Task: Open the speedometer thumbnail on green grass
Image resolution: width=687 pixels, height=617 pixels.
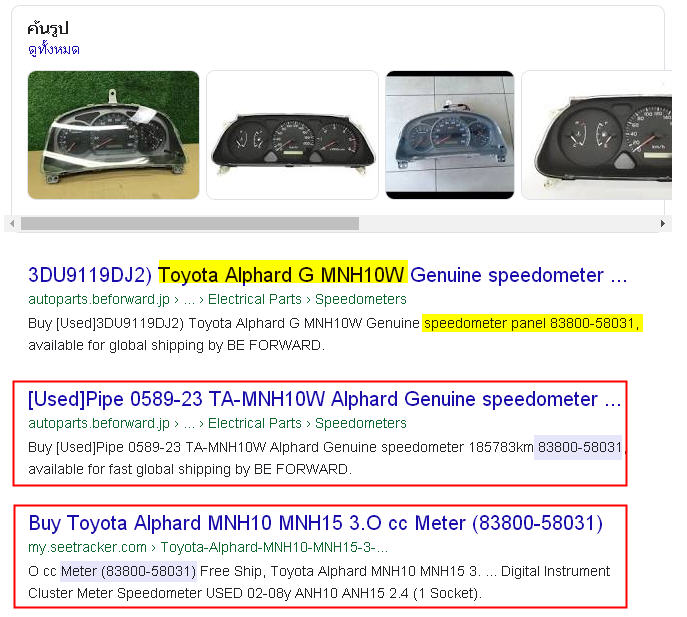Action: point(113,135)
